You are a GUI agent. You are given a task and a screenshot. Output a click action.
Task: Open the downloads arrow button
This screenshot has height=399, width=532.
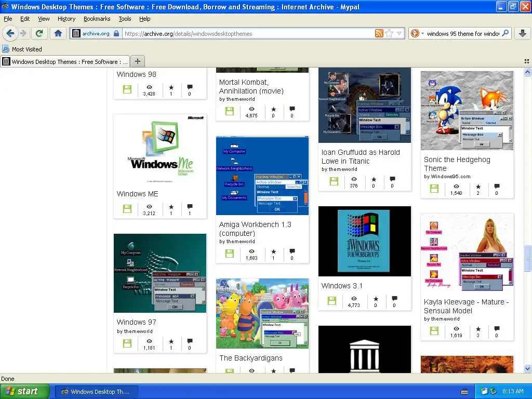pyautogui.click(x=523, y=33)
